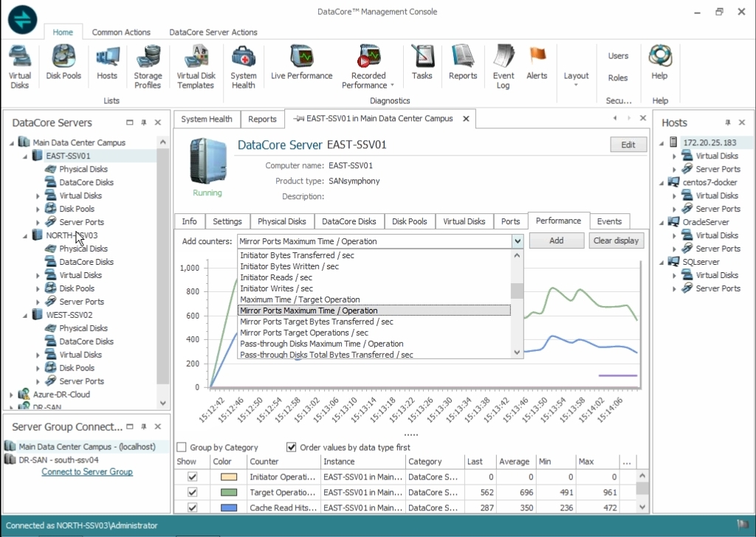Close the EAST-SSV01 document tab
Image resolution: width=756 pixels, height=537 pixels.
pos(467,119)
